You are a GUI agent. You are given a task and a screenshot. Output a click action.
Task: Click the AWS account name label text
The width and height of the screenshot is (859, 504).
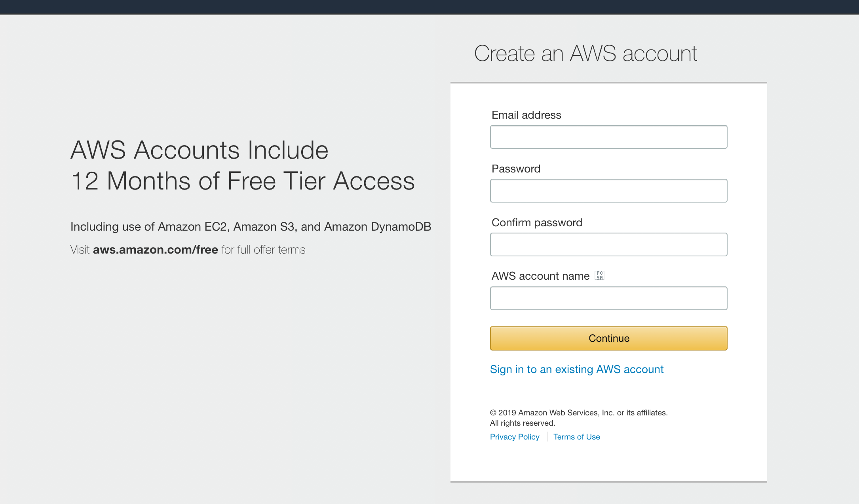[540, 276]
